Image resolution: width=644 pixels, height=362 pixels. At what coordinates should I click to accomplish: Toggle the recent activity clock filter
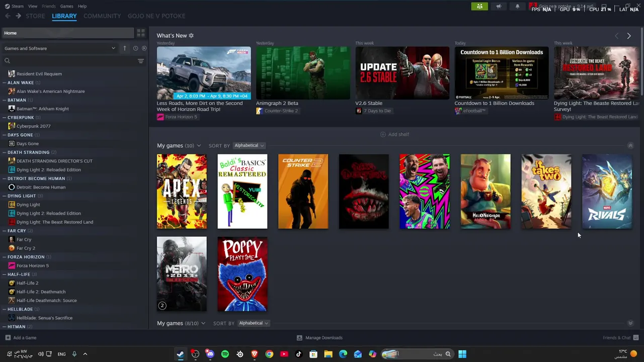click(x=135, y=48)
